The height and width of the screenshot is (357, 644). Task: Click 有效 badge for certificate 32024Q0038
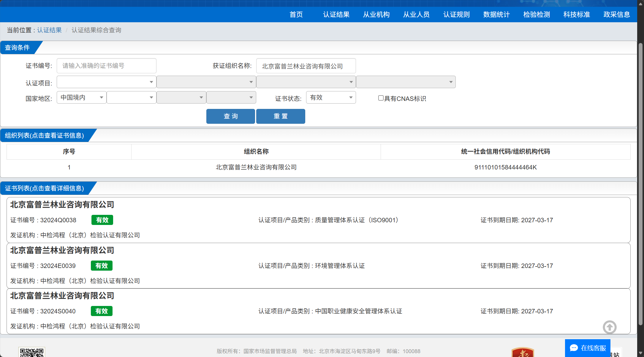(x=102, y=220)
